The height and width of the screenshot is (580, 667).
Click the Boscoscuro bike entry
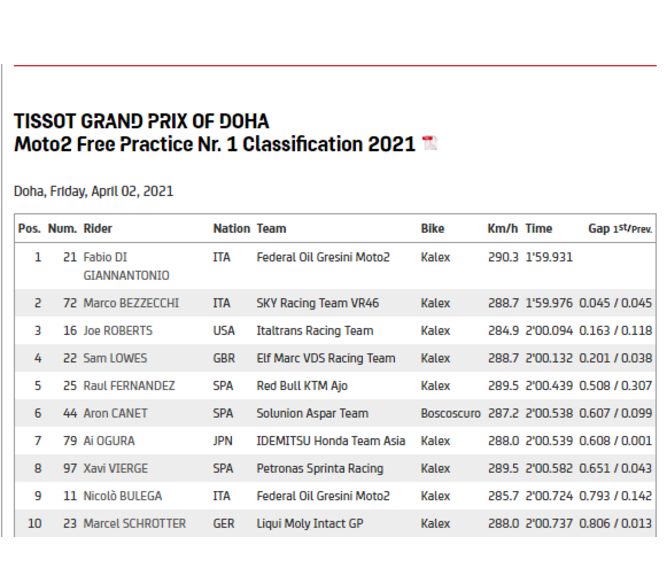click(450, 413)
